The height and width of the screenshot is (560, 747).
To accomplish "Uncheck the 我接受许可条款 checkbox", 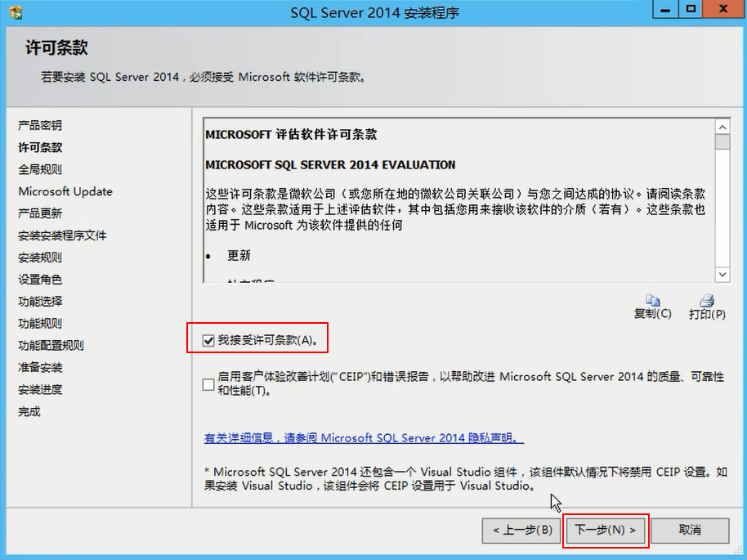I will [x=208, y=340].
